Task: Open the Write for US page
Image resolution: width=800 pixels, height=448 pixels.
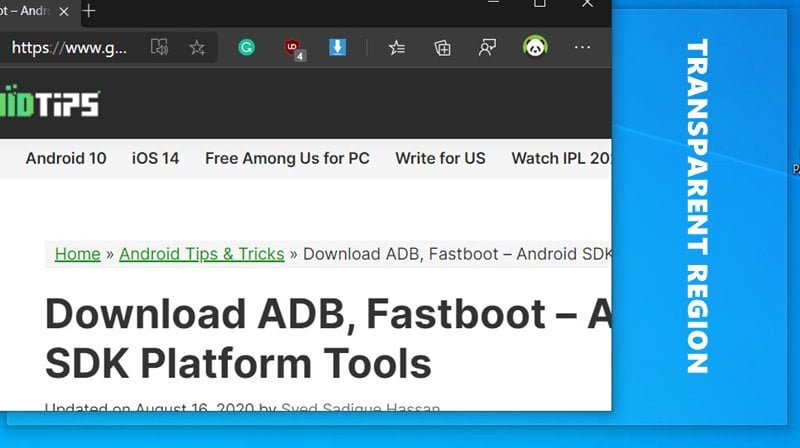Action: coord(440,158)
